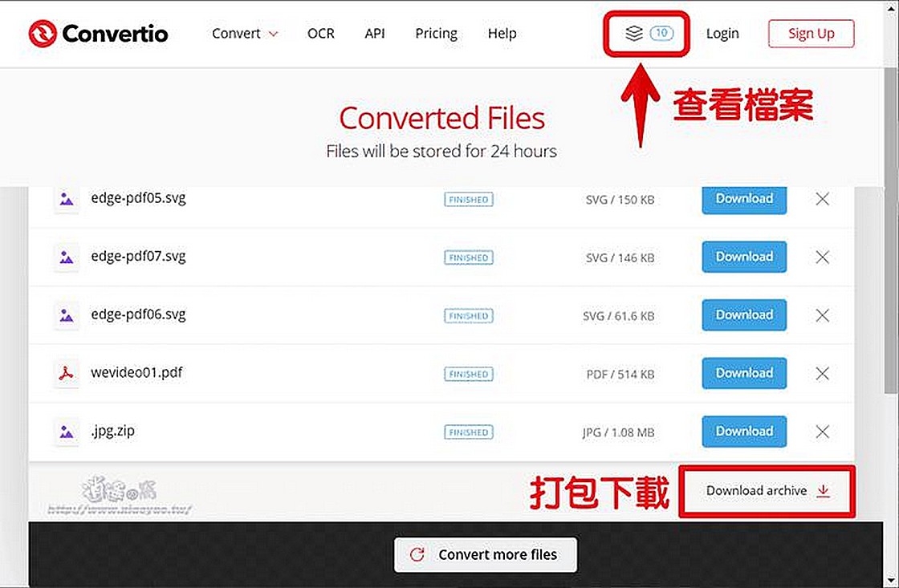Viewport: 899px width, 588px height.
Task: Download the .jpg.zip file
Action: tap(744, 432)
